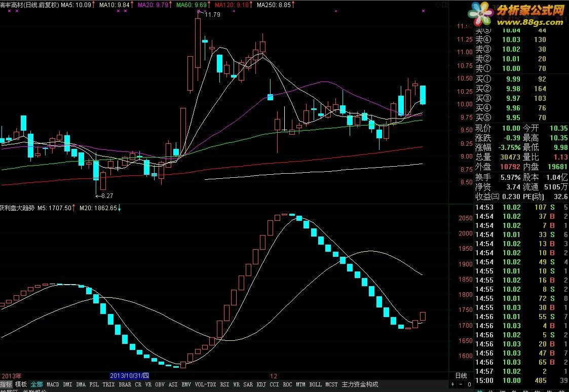
Task: Select the 14:57 trade tick row
Action: point(521,371)
